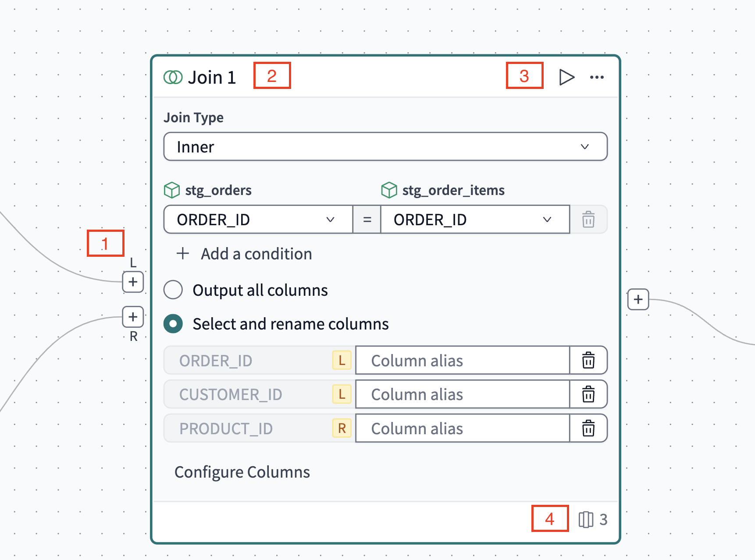Click the column count icon showing 3
Image resolution: width=755 pixels, height=560 pixels.
[x=586, y=520]
